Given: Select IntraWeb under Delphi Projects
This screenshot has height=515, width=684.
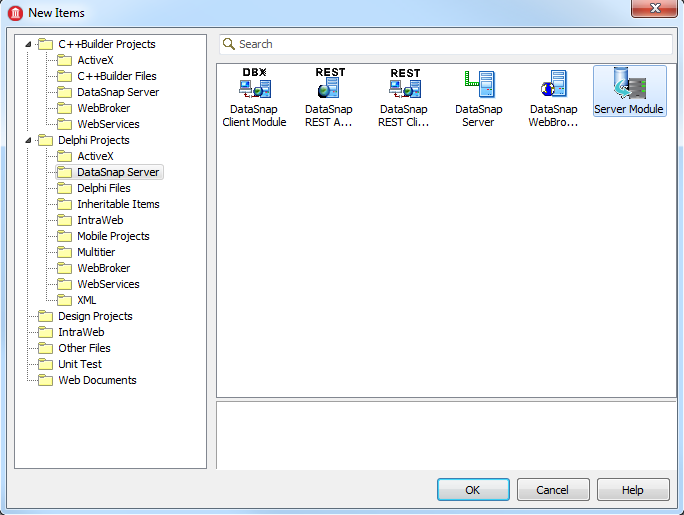Looking at the screenshot, I should point(100,220).
